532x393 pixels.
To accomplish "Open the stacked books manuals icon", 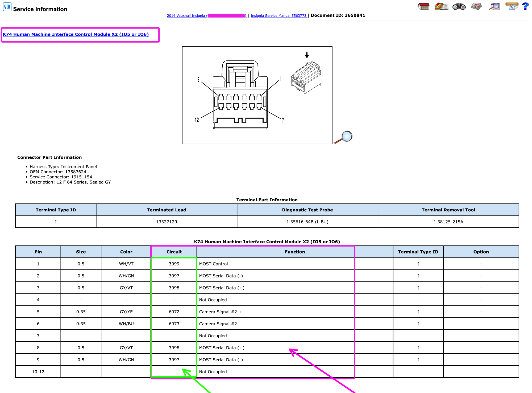I will [441, 6].
